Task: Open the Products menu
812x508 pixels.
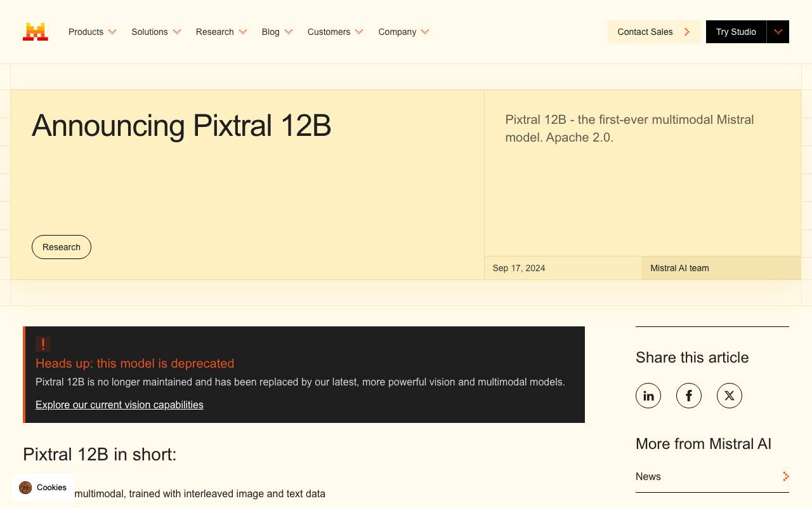Action: click(93, 32)
